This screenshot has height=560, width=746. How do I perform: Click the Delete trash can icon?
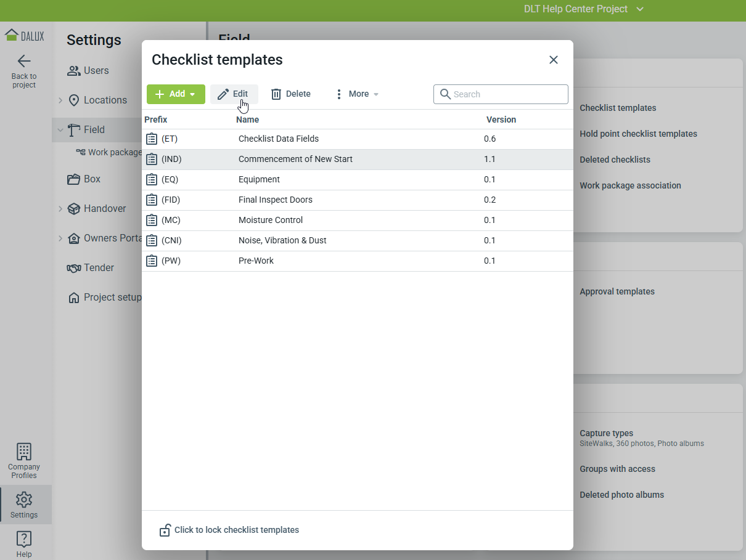[x=276, y=94]
